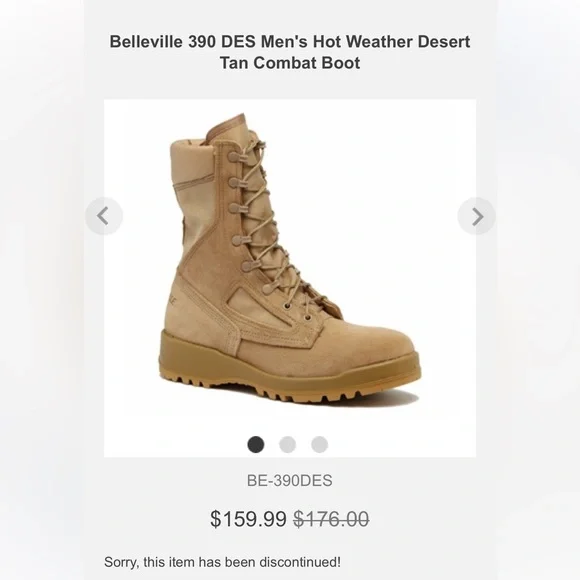Open the desert tan boot photo

pos(290,259)
